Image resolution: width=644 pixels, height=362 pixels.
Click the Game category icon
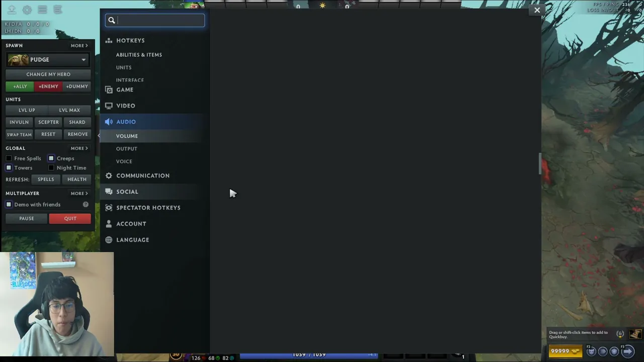tap(109, 90)
